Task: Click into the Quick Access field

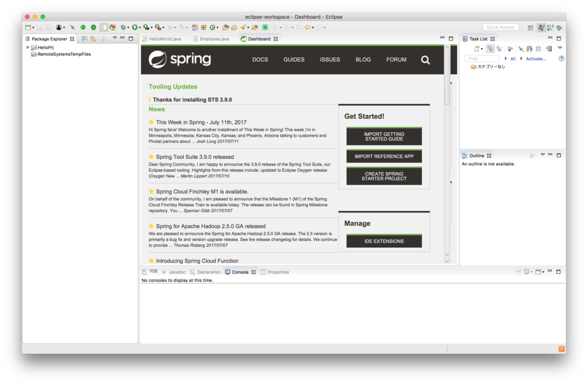Action: pyautogui.click(x=501, y=28)
